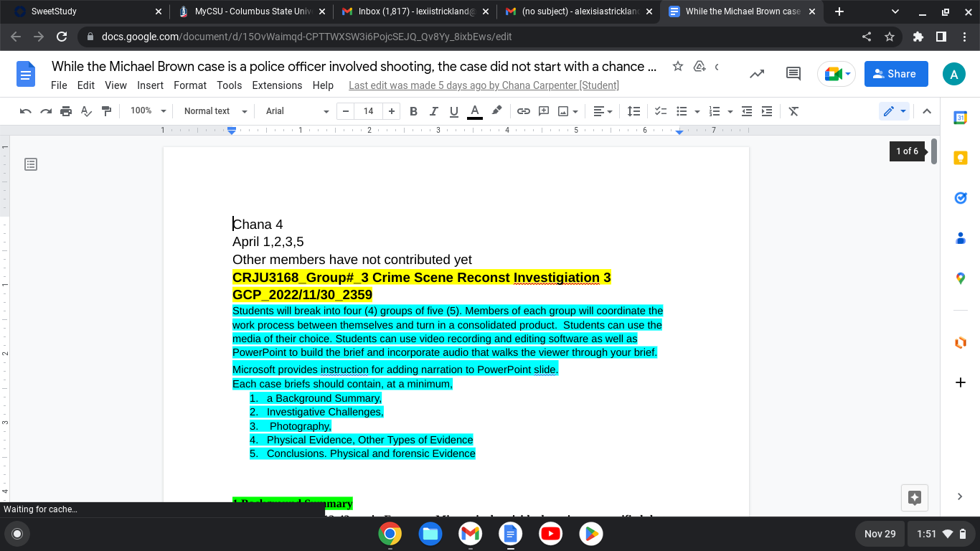Undo the last edit
Screen dimensions: 980x551
point(26,111)
